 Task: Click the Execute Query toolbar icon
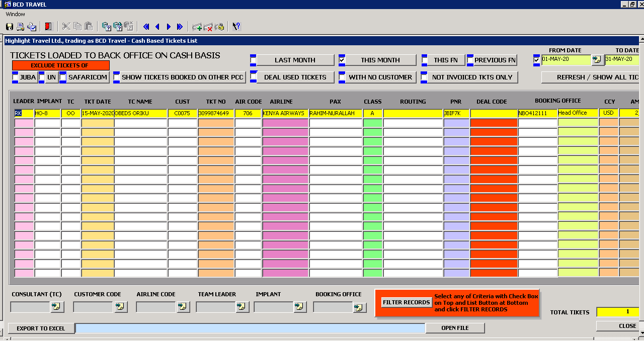click(x=118, y=27)
